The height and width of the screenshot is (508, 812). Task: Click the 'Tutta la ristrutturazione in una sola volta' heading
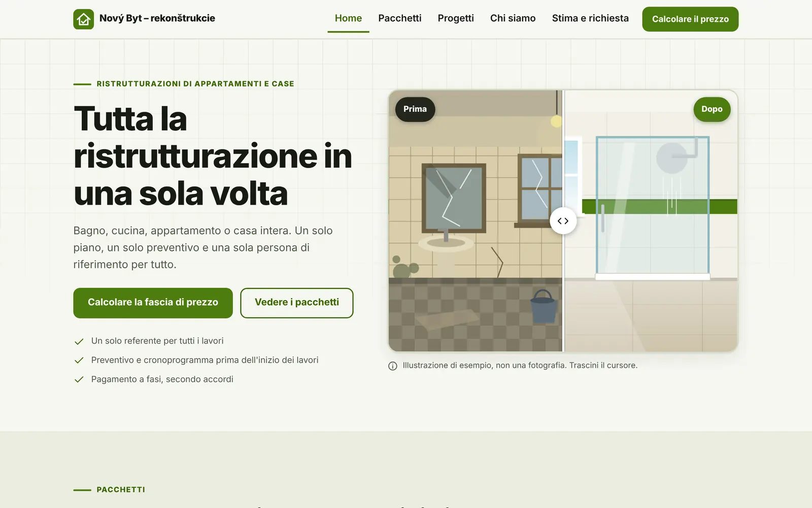pyautogui.click(x=213, y=156)
